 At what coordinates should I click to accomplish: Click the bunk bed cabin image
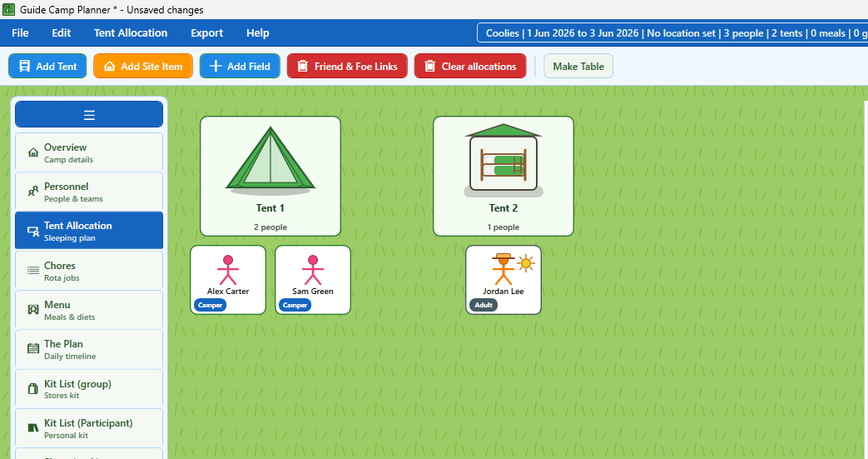tap(503, 161)
